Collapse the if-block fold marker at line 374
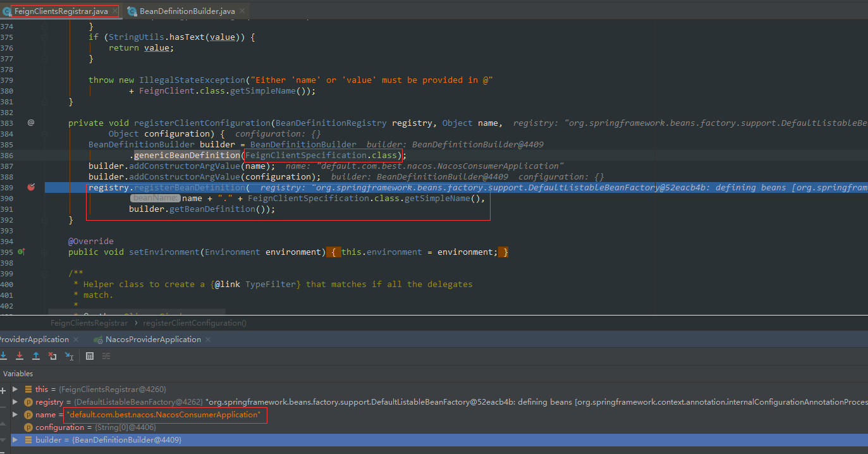868x454 pixels. click(44, 27)
